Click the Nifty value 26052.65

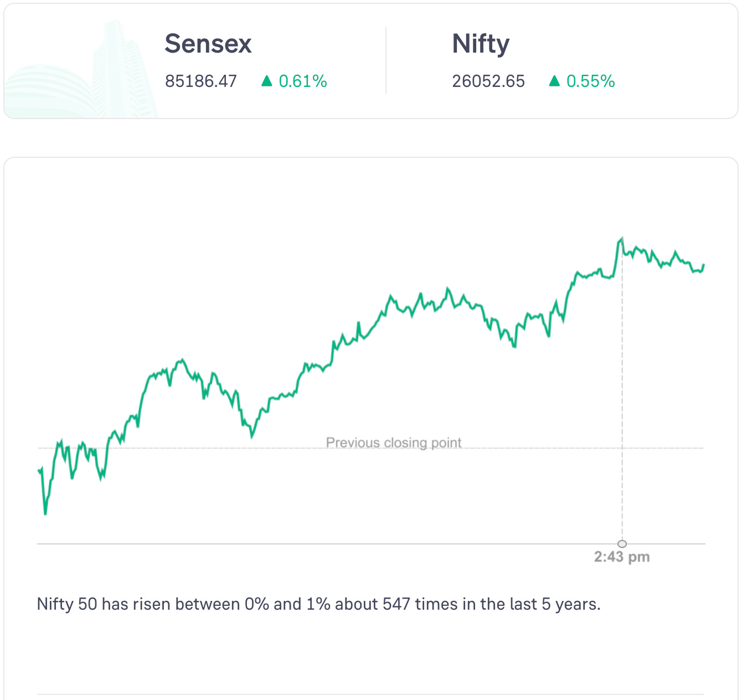click(488, 81)
